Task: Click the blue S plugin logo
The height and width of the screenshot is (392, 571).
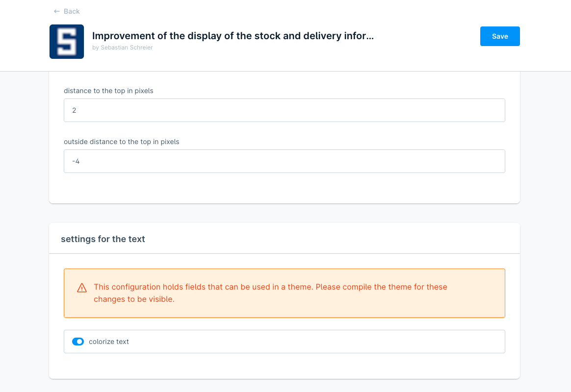Action: pos(67,42)
